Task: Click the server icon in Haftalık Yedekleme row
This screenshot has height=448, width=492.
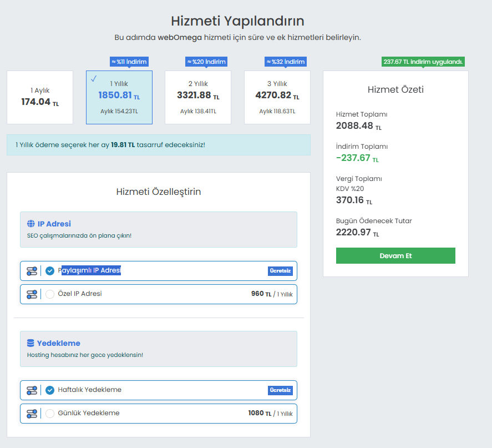Action: point(32,390)
